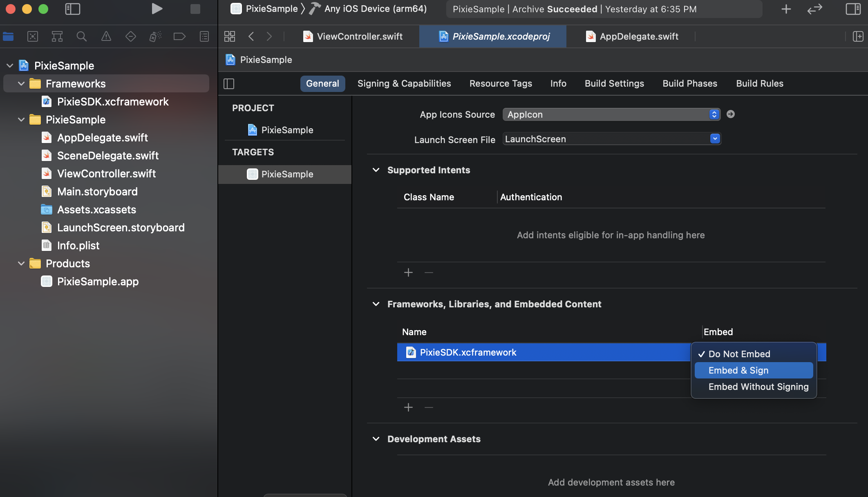Select the scheme selector icon
The width and height of the screenshot is (868, 497).
click(x=237, y=8)
